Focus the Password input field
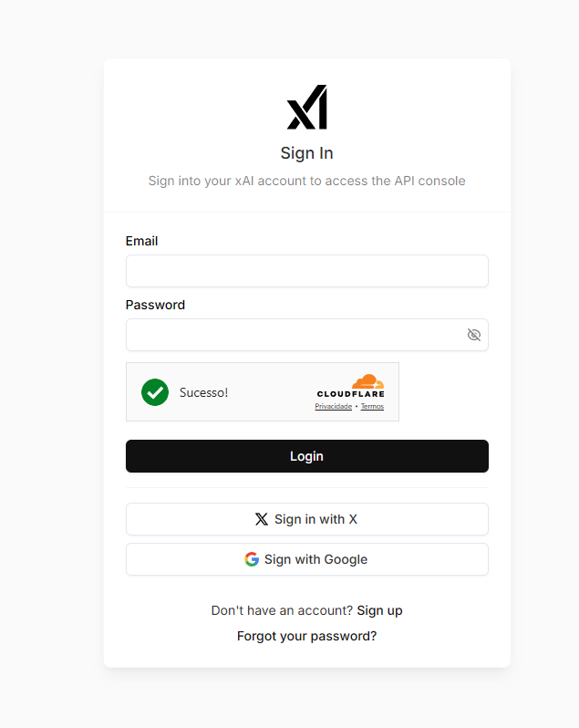 coord(307,335)
